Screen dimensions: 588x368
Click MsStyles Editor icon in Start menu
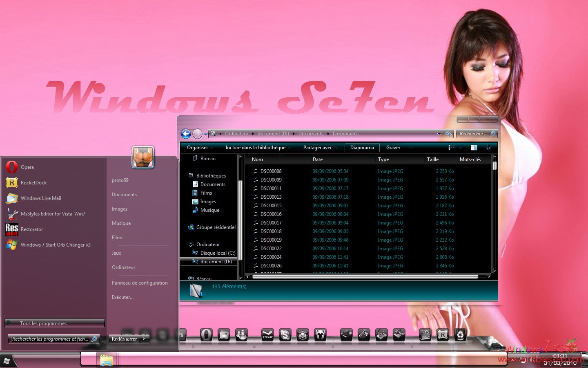click(11, 213)
